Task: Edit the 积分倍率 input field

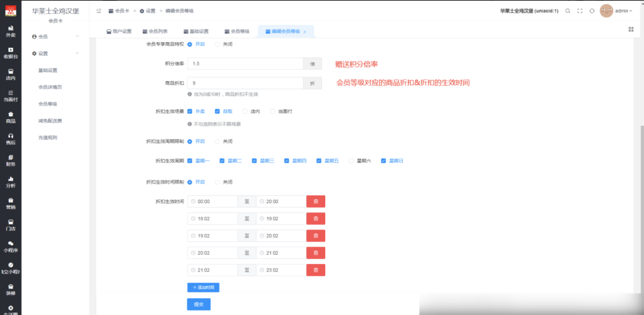Action: (245, 64)
